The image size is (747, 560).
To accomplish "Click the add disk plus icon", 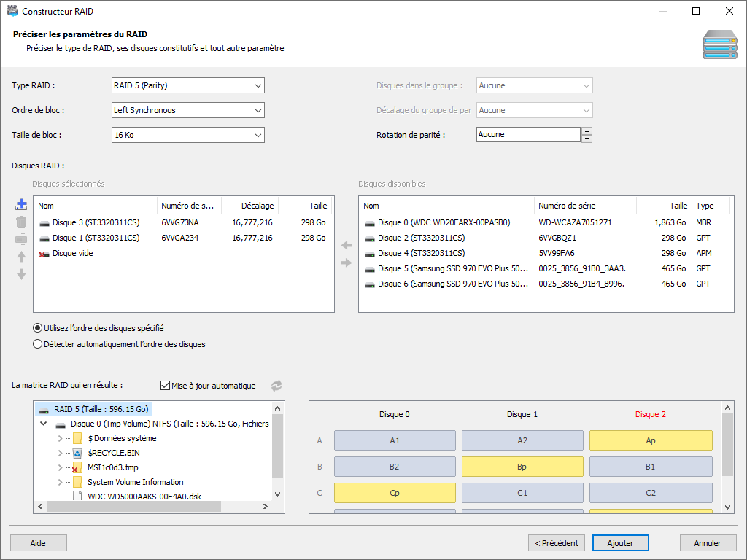I will (21, 205).
